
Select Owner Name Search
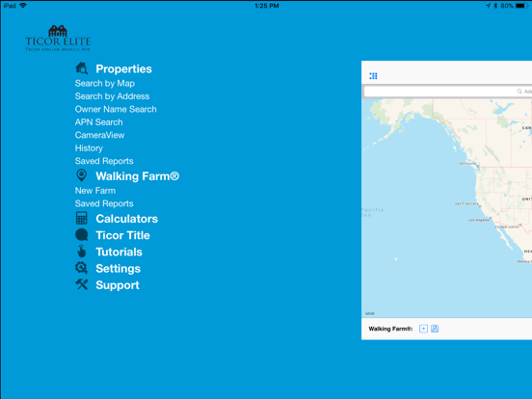116,109
